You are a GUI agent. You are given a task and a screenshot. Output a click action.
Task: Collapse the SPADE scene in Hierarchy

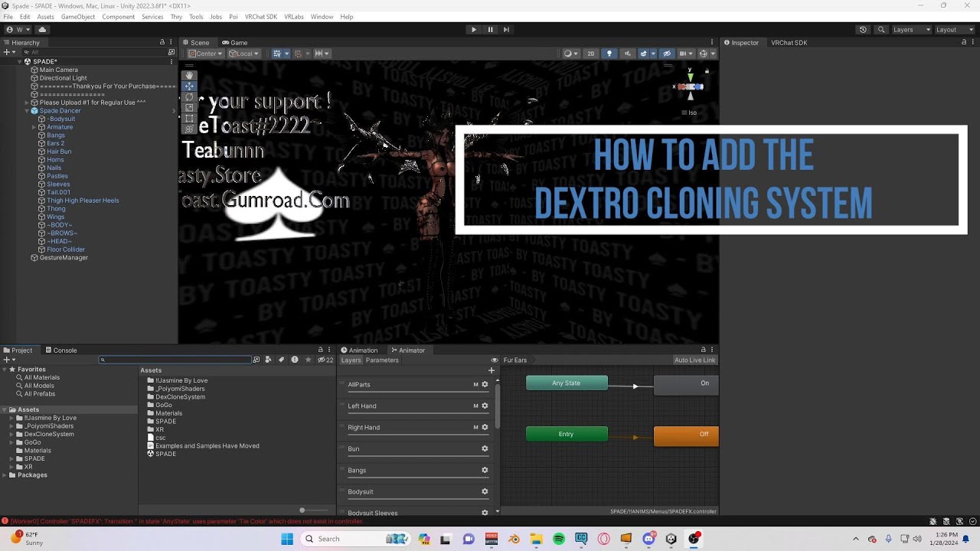point(20,61)
